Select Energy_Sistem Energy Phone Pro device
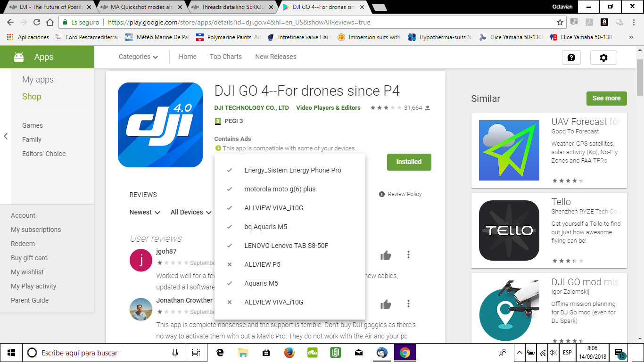This screenshot has width=644, height=362. pos(290,170)
